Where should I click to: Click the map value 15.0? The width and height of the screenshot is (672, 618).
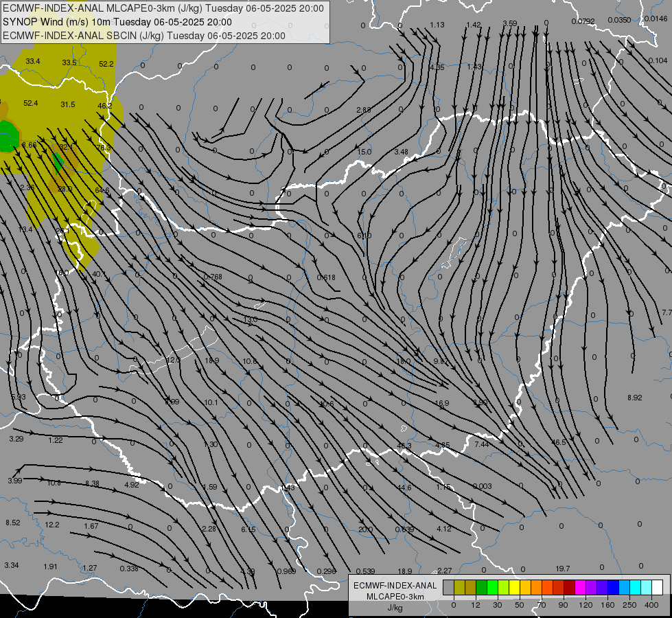click(x=364, y=152)
